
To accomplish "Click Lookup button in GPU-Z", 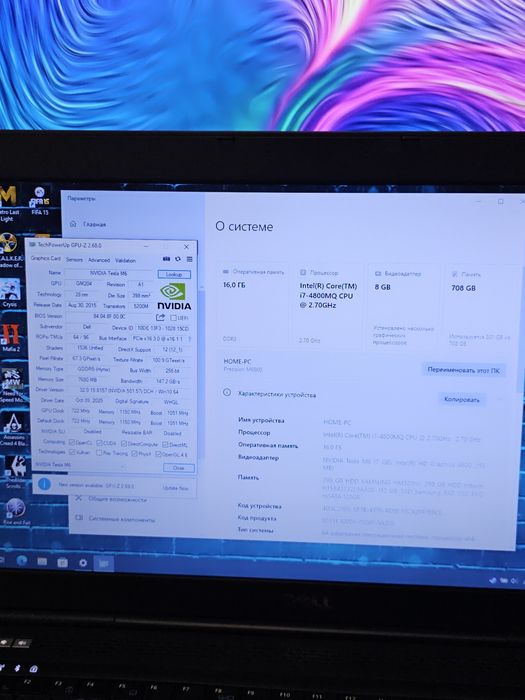I will click(174, 274).
